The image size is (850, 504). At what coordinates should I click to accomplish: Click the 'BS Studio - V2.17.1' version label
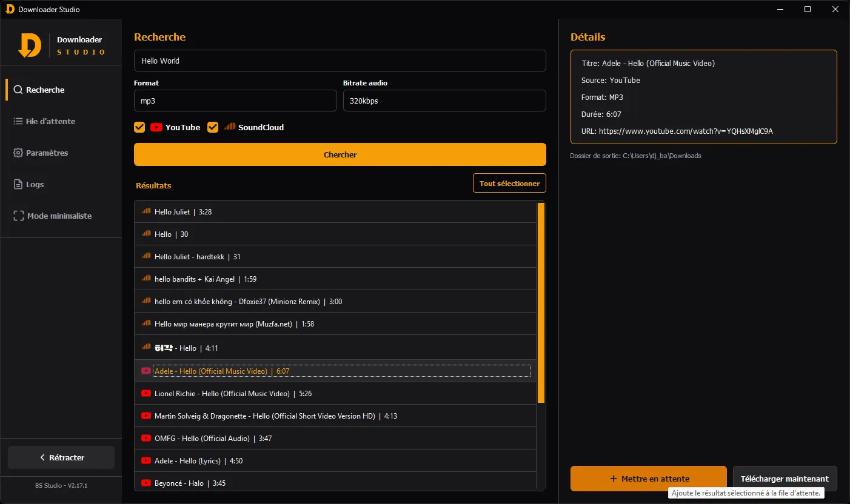(x=61, y=485)
